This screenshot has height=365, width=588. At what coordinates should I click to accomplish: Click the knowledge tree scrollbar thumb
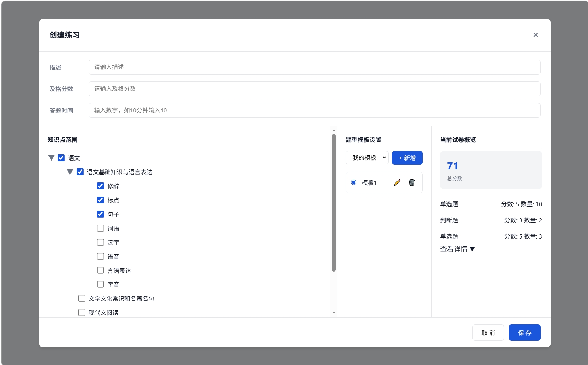[x=334, y=203]
